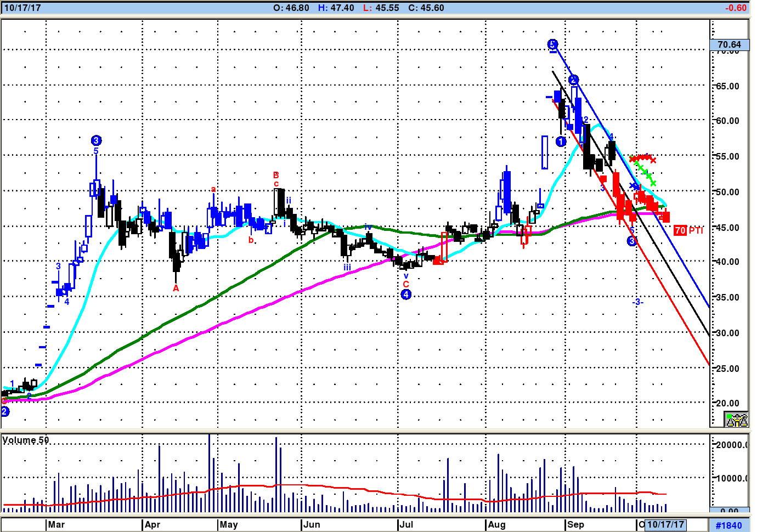Select the 10/17/17 date box on time axis
This screenshot has width=768, height=532.
(x=666, y=524)
